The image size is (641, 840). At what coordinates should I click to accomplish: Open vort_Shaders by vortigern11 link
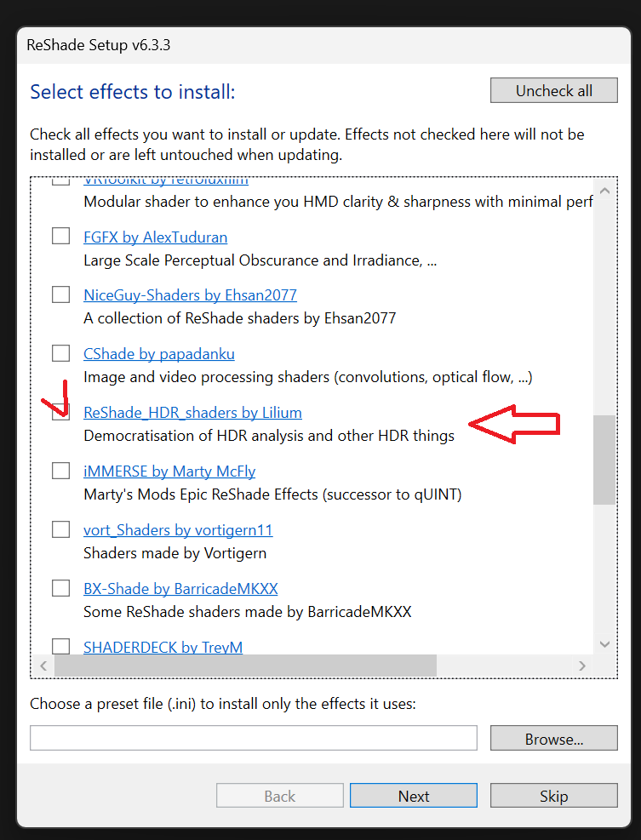178,530
